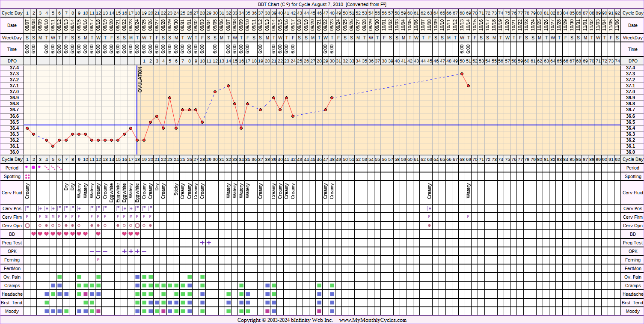Viewport: 644px width, 324px height.
Task: Click the Cerv Pos marker on cycle day 63
Action: coord(429,208)
